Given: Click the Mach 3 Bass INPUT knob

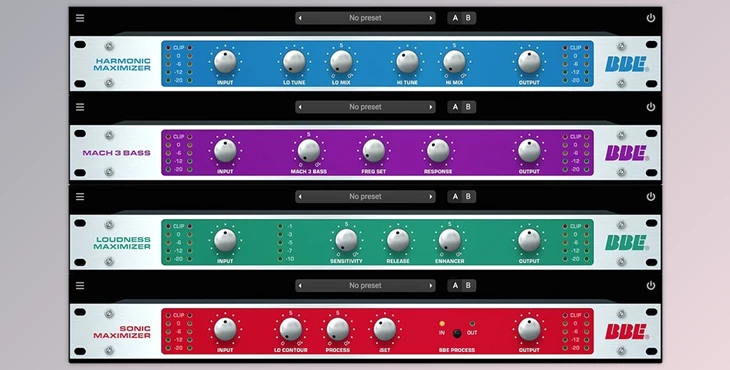Looking at the screenshot, I should 225,151.
